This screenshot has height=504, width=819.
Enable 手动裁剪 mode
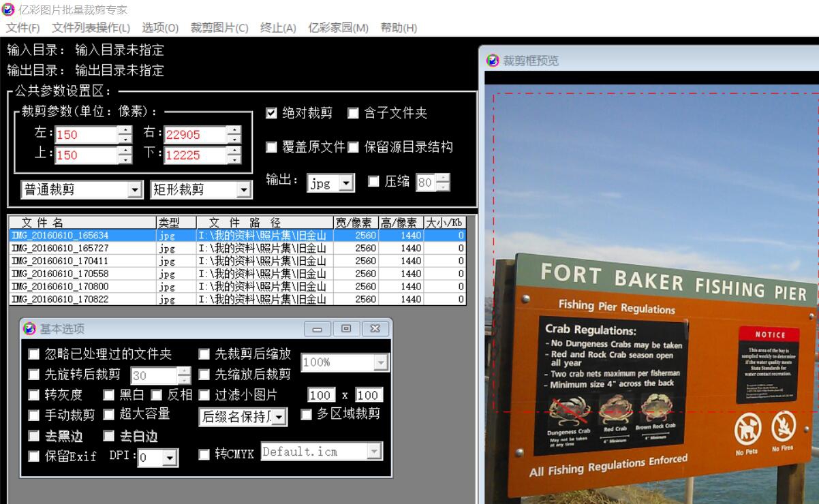[x=34, y=415]
